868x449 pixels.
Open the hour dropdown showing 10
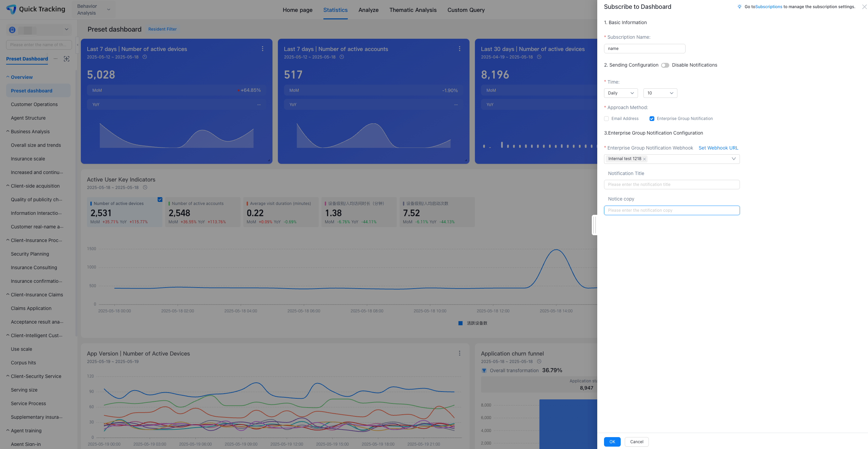point(660,93)
